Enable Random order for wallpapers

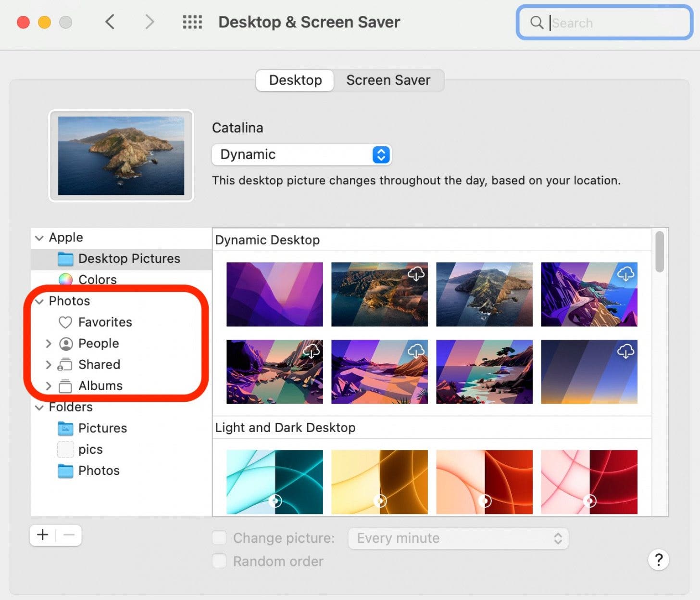pos(219,561)
